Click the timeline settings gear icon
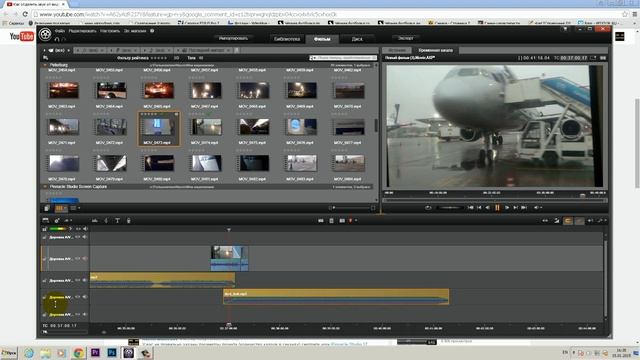Screen dimensions: 640x360 click(x=57, y=220)
